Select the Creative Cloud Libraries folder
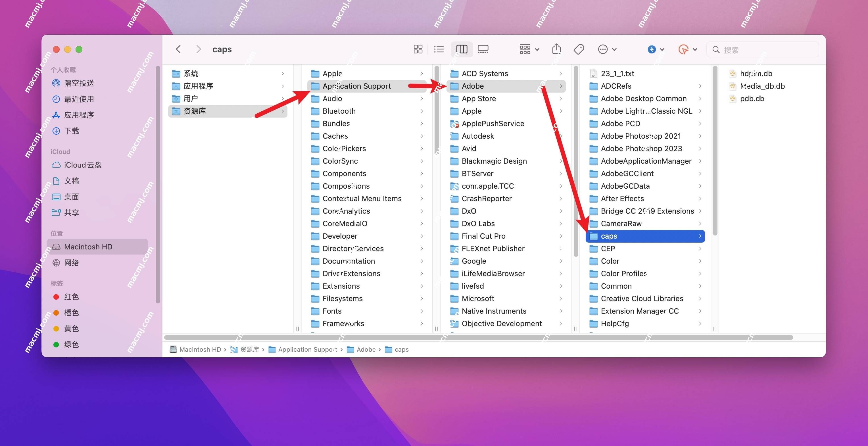The width and height of the screenshot is (868, 446). click(645, 298)
